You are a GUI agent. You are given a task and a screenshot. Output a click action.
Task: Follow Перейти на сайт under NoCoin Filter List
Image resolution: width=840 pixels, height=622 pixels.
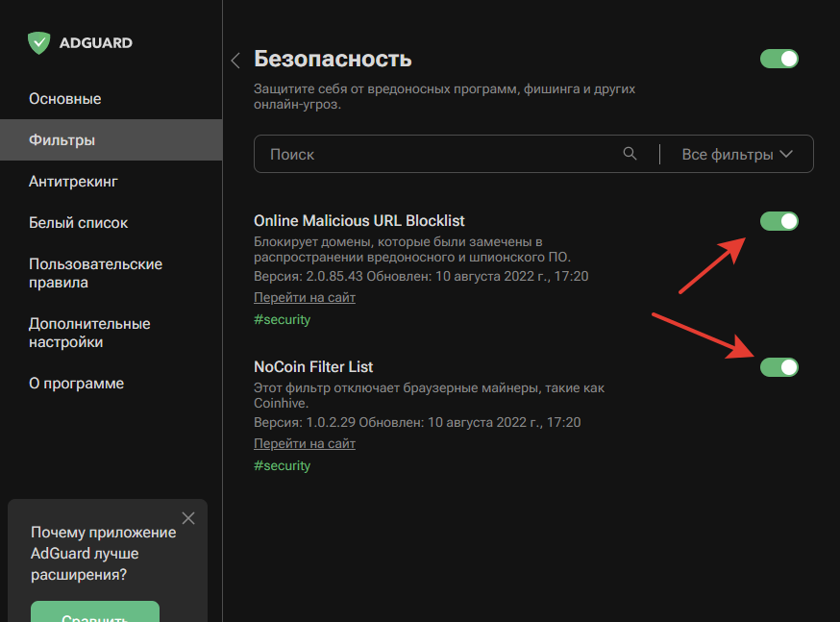[305, 443]
